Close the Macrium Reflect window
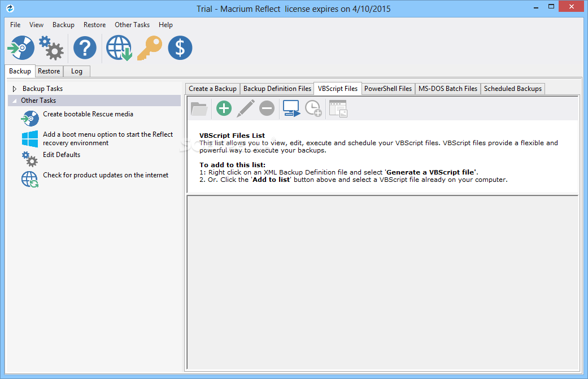The height and width of the screenshot is (379, 588). (572, 6)
